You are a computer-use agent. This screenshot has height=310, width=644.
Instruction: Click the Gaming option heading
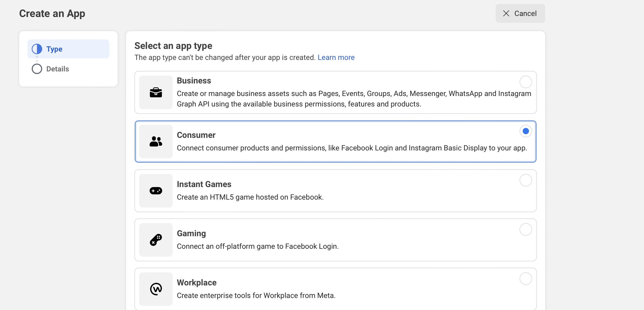point(191,233)
